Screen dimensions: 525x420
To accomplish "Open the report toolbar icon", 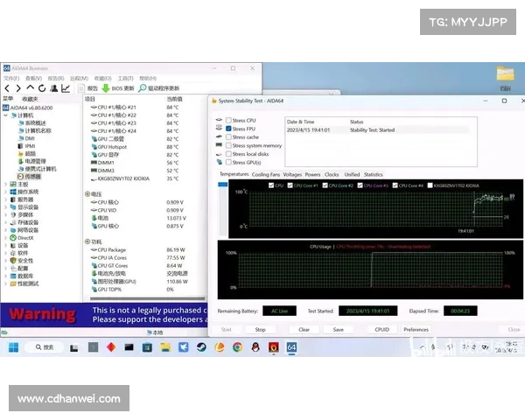I will (82, 88).
